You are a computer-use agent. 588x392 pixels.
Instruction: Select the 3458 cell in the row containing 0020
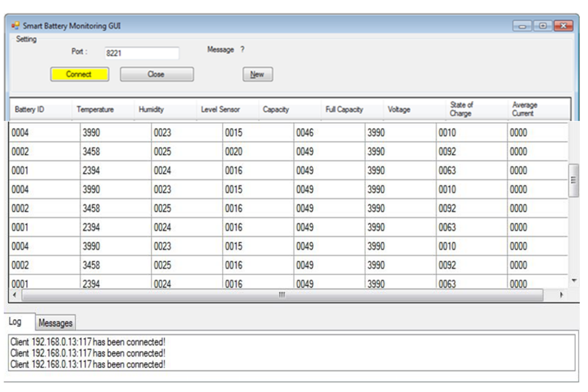tap(116, 152)
